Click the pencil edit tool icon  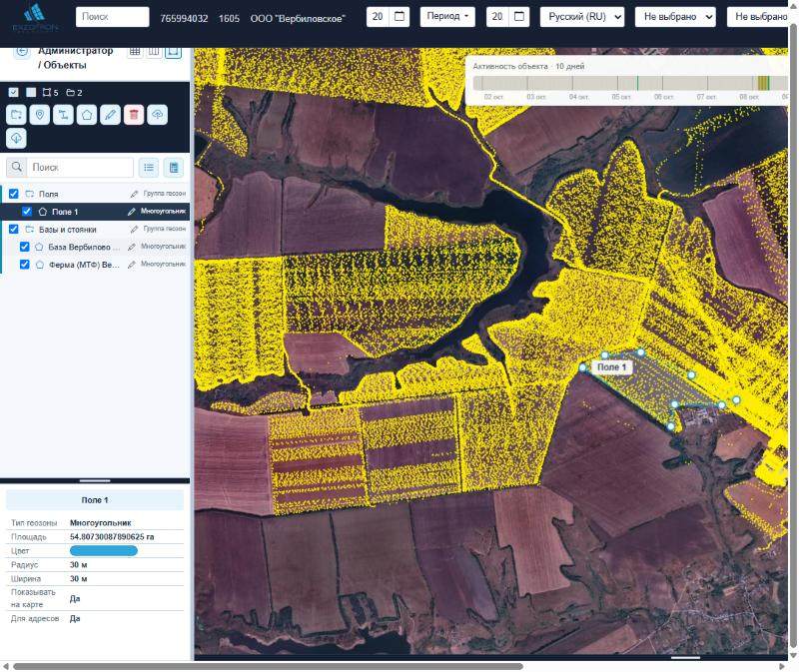[x=110, y=115]
